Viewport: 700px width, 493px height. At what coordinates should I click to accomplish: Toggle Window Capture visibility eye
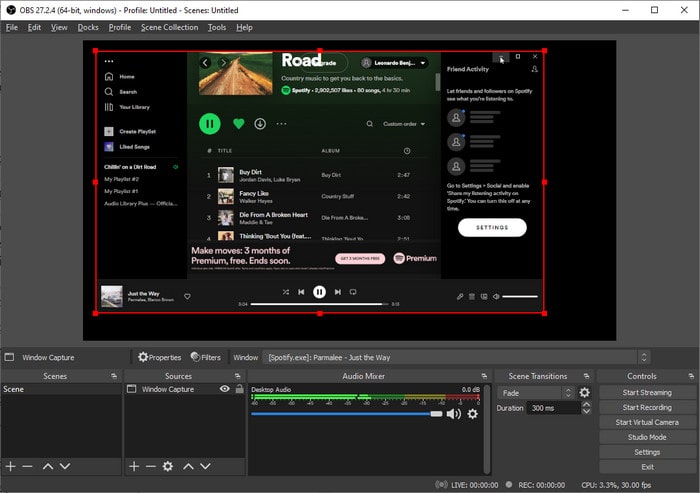tap(225, 389)
